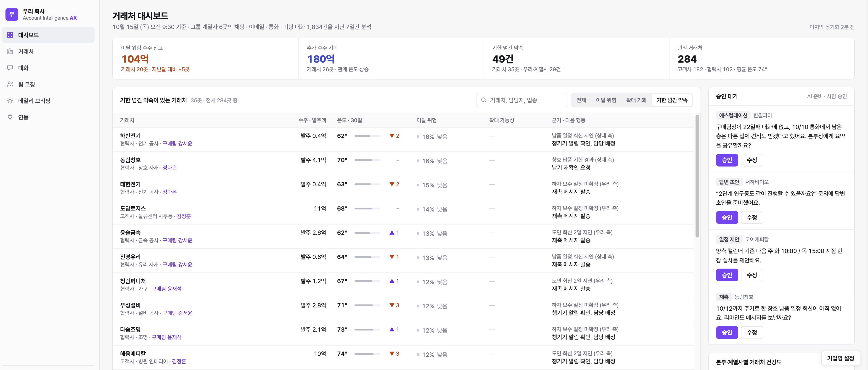Open 정다은 link in 동림창호 row
The height and width of the screenshot is (370, 868).
pos(169,168)
